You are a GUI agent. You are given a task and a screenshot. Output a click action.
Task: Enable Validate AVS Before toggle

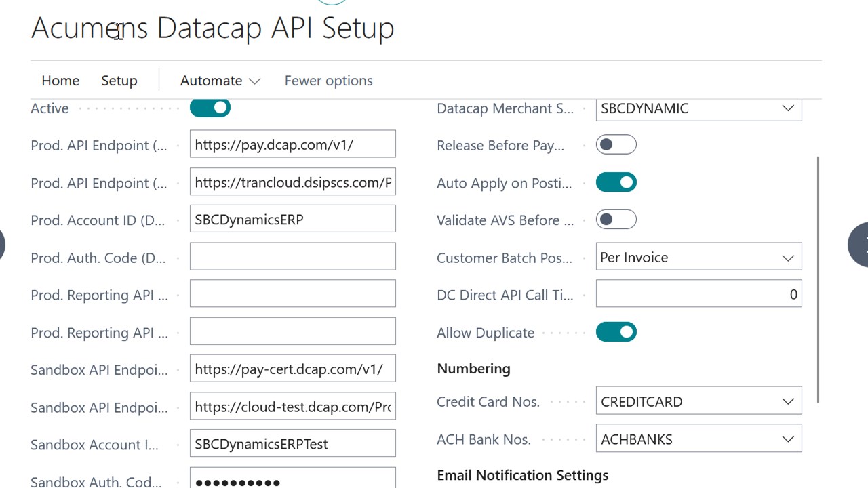click(x=616, y=219)
